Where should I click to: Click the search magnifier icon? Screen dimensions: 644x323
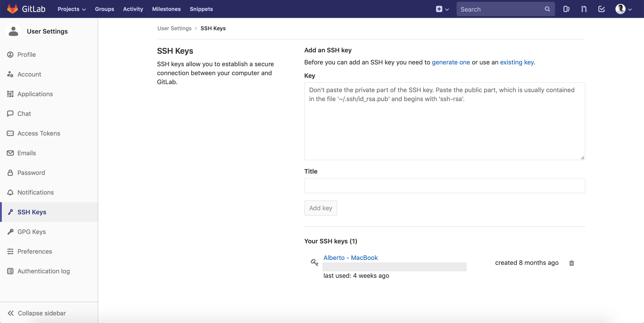point(547,9)
